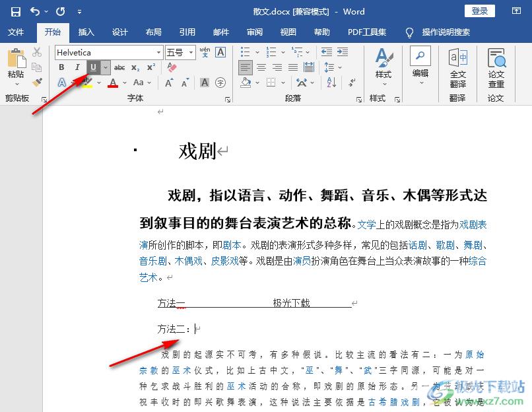The image size is (532, 412).
Task: Open the PDF工具集 tab
Action: [367, 32]
